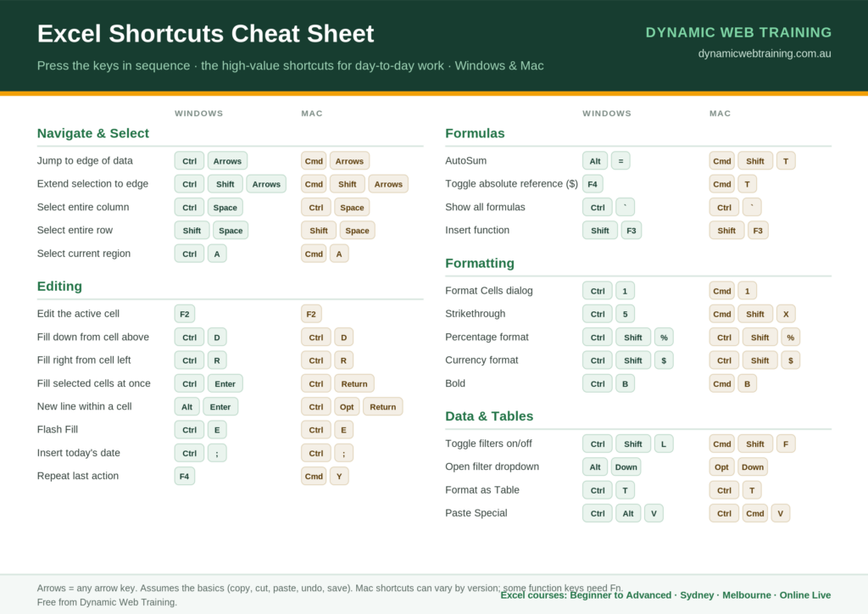Click the Insert today's date label
Image resolution: width=868 pixels, height=614 pixels.
[79, 453]
